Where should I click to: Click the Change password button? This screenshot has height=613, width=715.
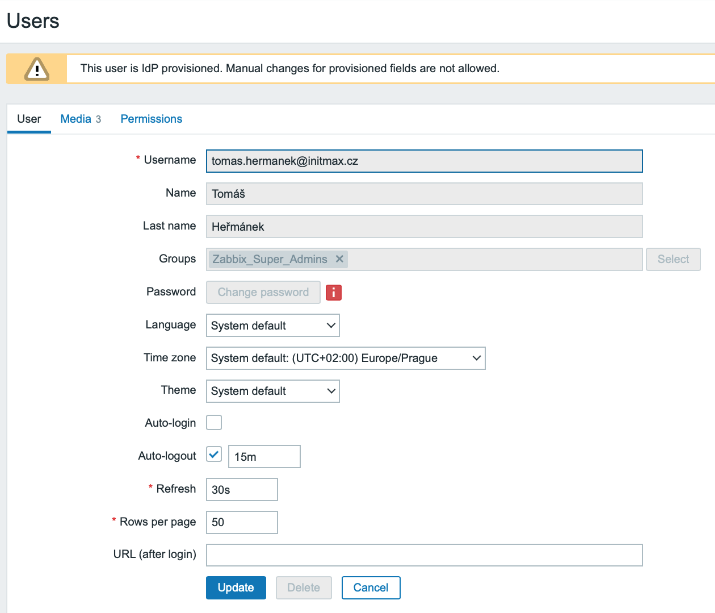coord(263,292)
